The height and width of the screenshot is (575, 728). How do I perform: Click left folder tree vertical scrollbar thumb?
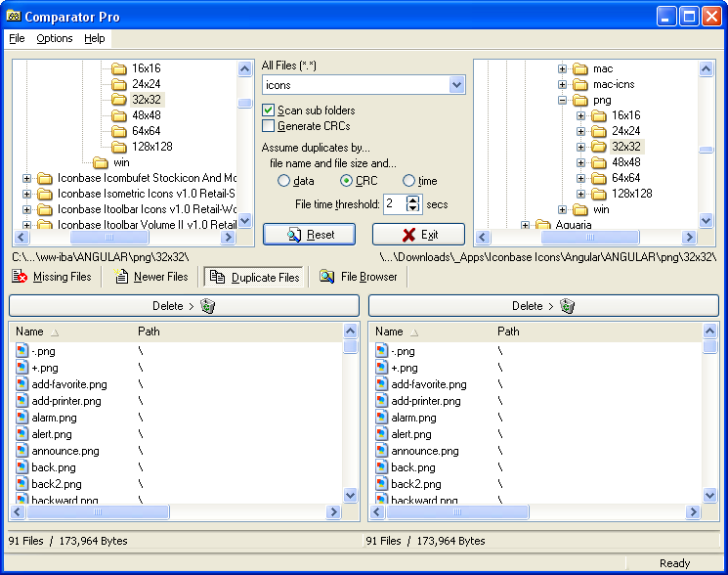pos(244,103)
